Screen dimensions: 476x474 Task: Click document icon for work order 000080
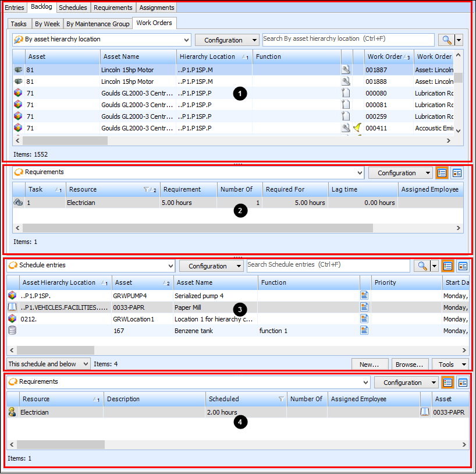tap(346, 93)
